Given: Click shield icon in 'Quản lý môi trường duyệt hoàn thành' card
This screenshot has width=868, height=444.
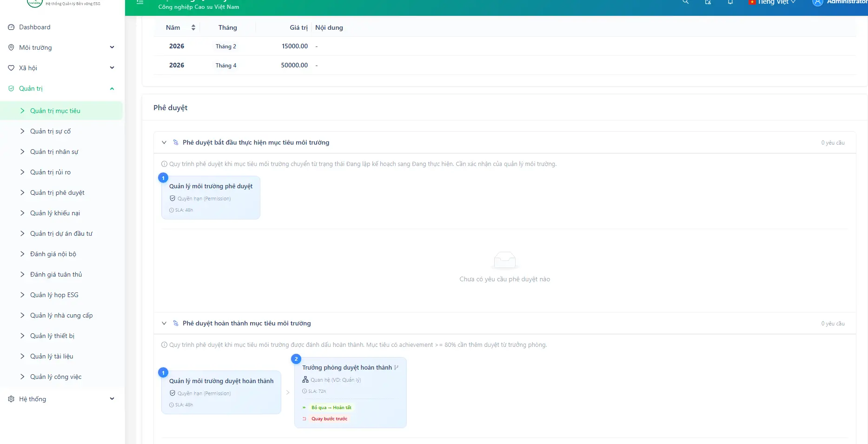Looking at the screenshot, I should pos(172,393).
